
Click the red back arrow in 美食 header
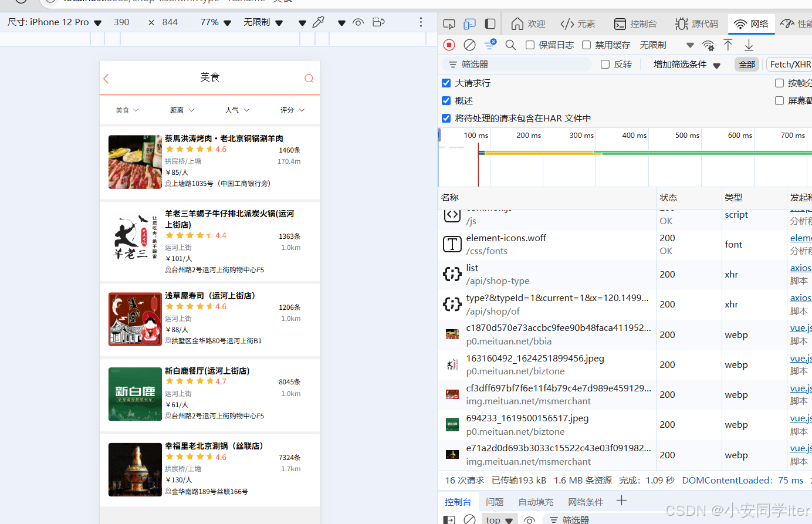[106, 79]
